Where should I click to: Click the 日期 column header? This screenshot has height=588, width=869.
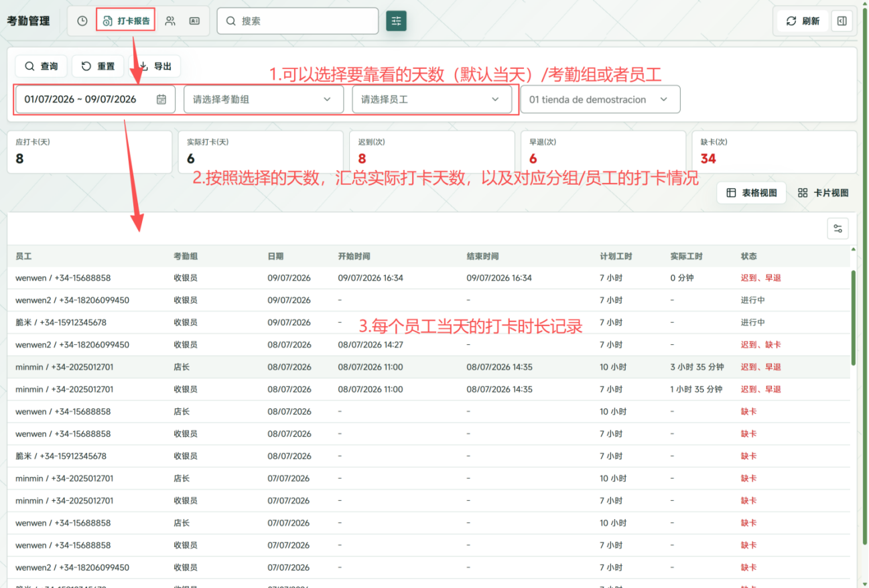tap(275, 256)
